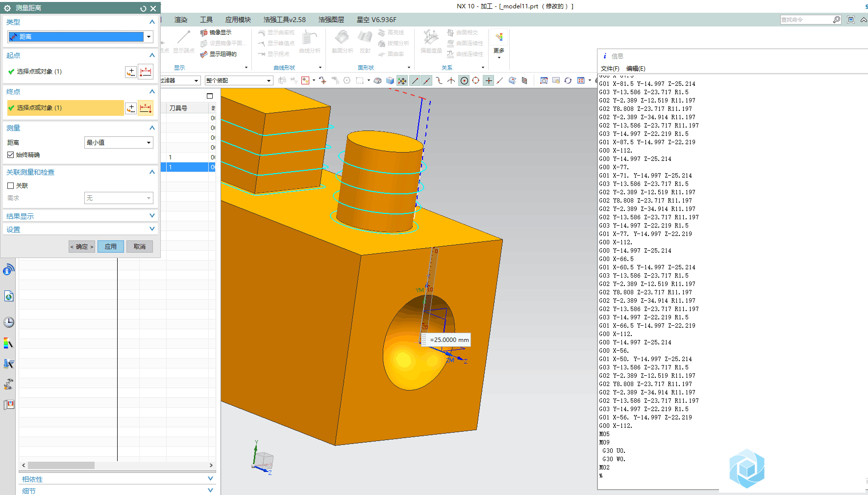Image resolution: width=868 pixels, height=495 pixels.
Task: Open point constructor icon in 起点 row
Action: click(x=131, y=72)
